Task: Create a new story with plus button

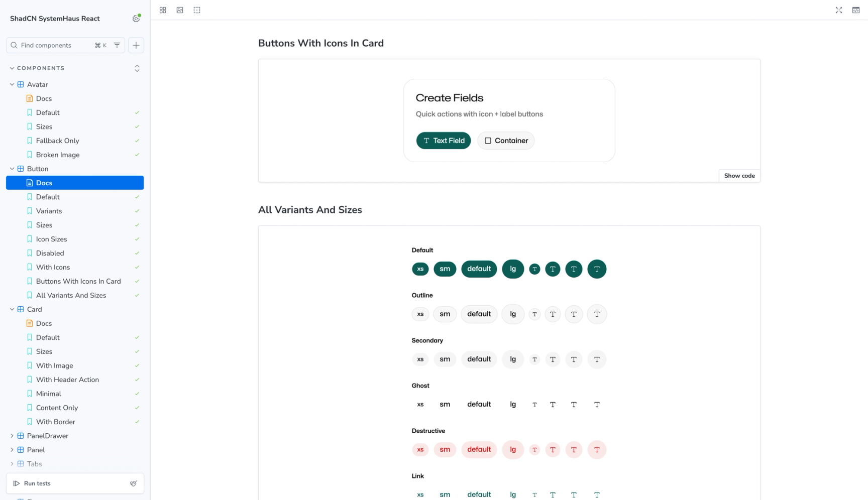Action: (136, 45)
